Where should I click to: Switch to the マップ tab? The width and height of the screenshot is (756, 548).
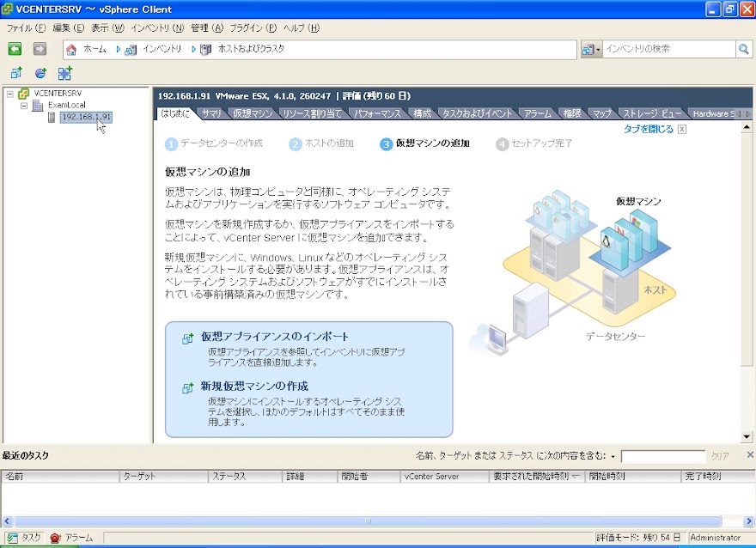pos(601,113)
